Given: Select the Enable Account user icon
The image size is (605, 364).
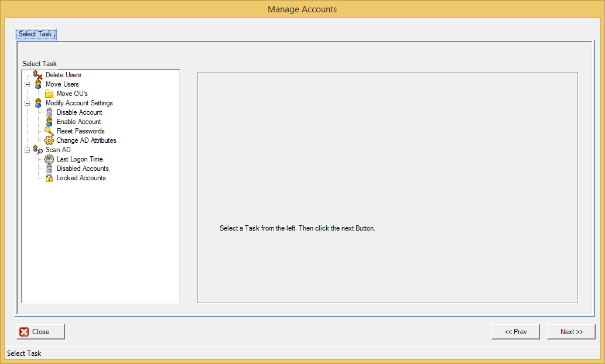Looking at the screenshot, I should 49,122.
